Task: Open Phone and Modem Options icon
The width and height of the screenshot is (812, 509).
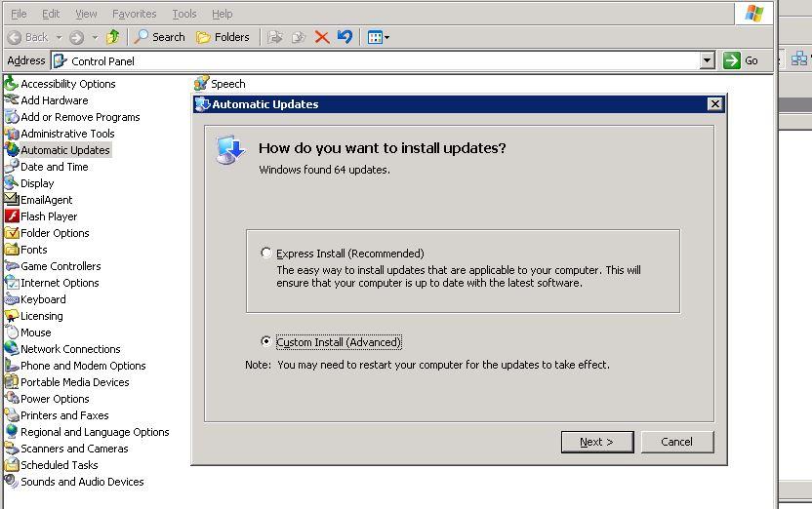Action: click(12, 366)
